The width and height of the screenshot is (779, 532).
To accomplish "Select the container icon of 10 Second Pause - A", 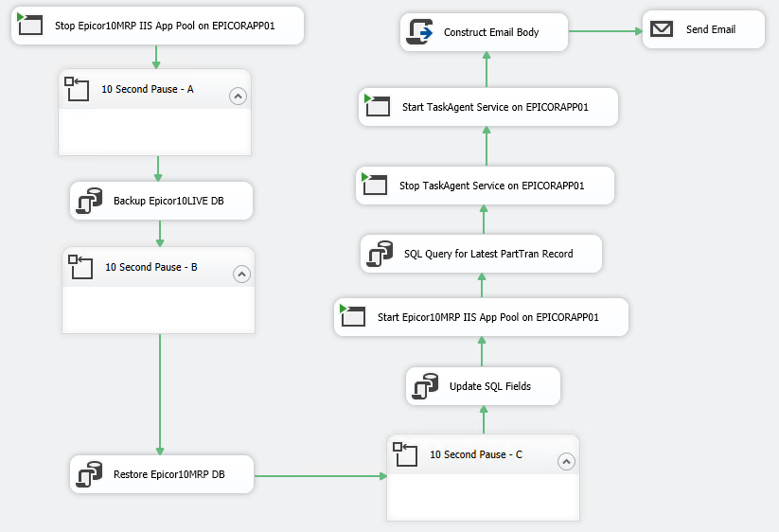I will click(77, 89).
